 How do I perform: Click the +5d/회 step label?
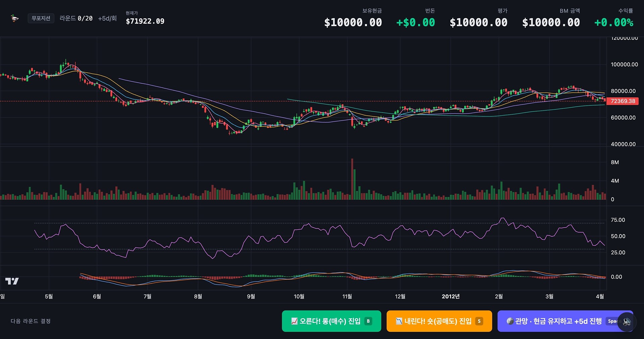pos(107,18)
